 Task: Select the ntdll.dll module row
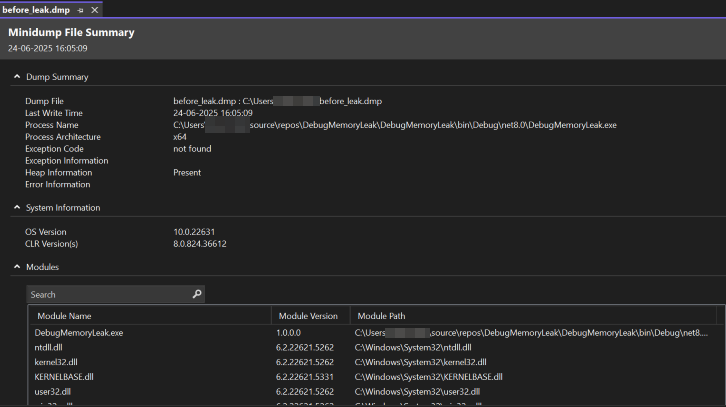pos(49,347)
